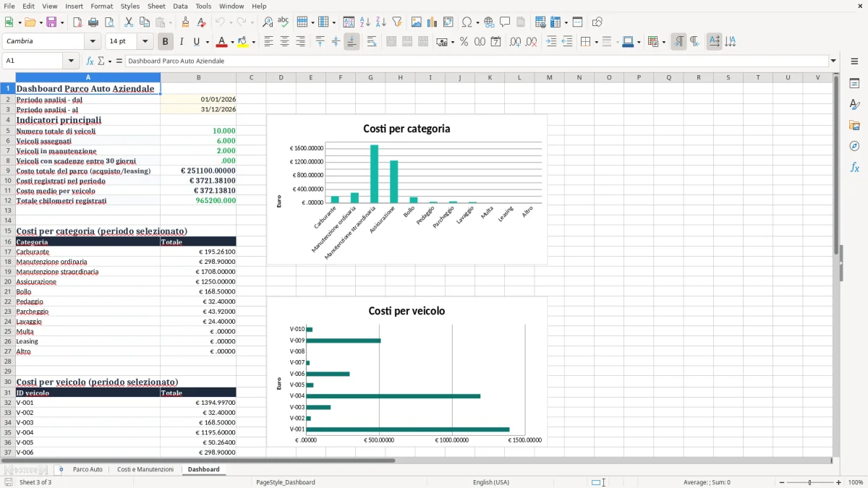868x488 pixels.
Task: Click the Sheet 3 of 3 indicator
Action: coord(35,482)
